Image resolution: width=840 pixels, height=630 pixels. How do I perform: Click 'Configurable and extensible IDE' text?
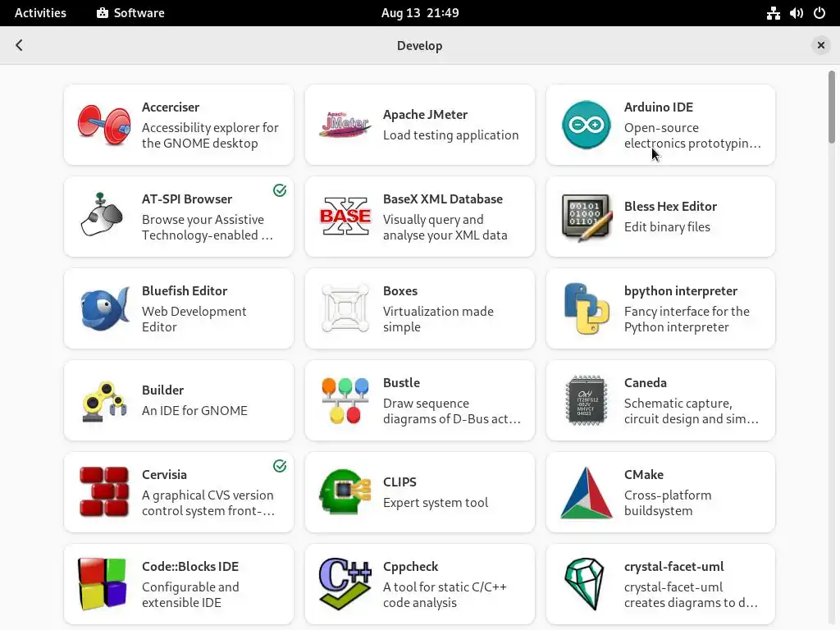pyautogui.click(x=190, y=595)
